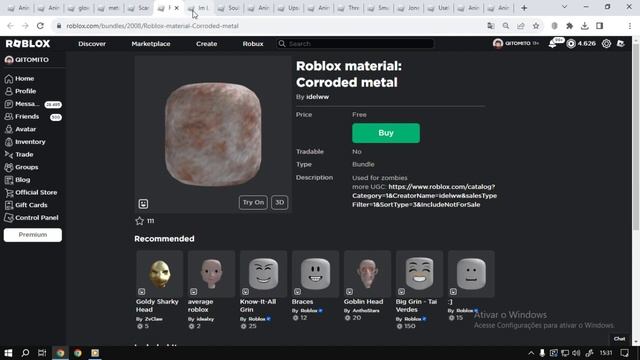This screenshot has width=640, height=360.
Task: Open the Marketplace menu
Action: [x=151, y=44]
